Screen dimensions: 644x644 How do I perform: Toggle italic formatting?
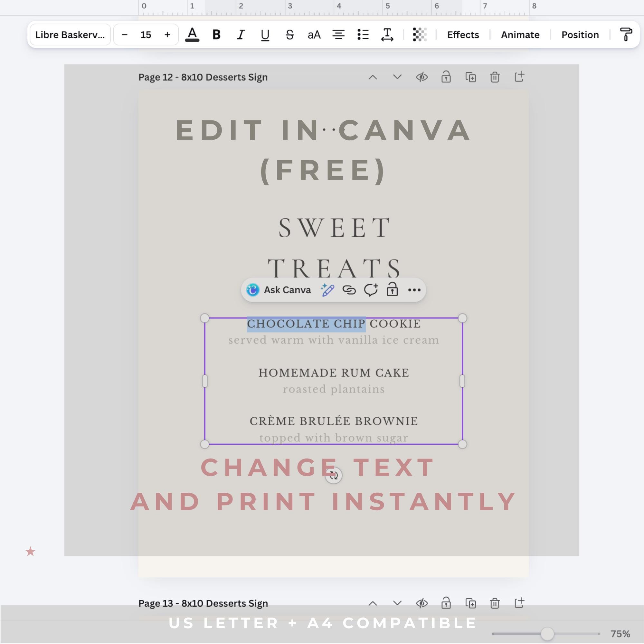tap(241, 35)
